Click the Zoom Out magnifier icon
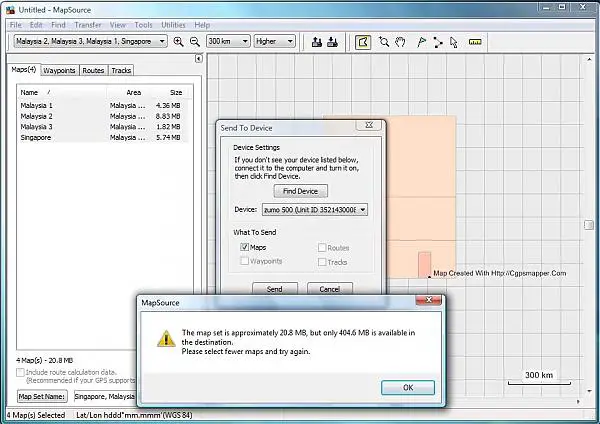The height and width of the screenshot is (424, 600). pos(195,41)
